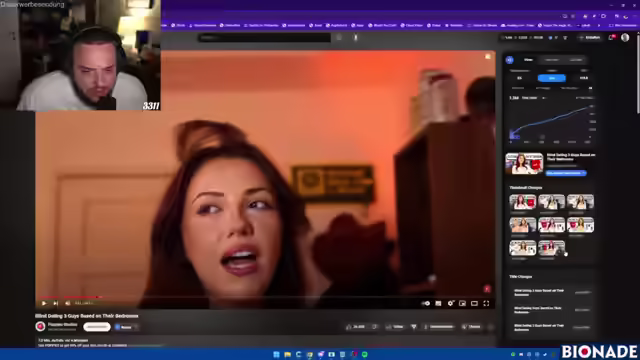This screenshot has height=360, width=640.
Task: Click the Erstellen create button
Action: click(589, 38)
